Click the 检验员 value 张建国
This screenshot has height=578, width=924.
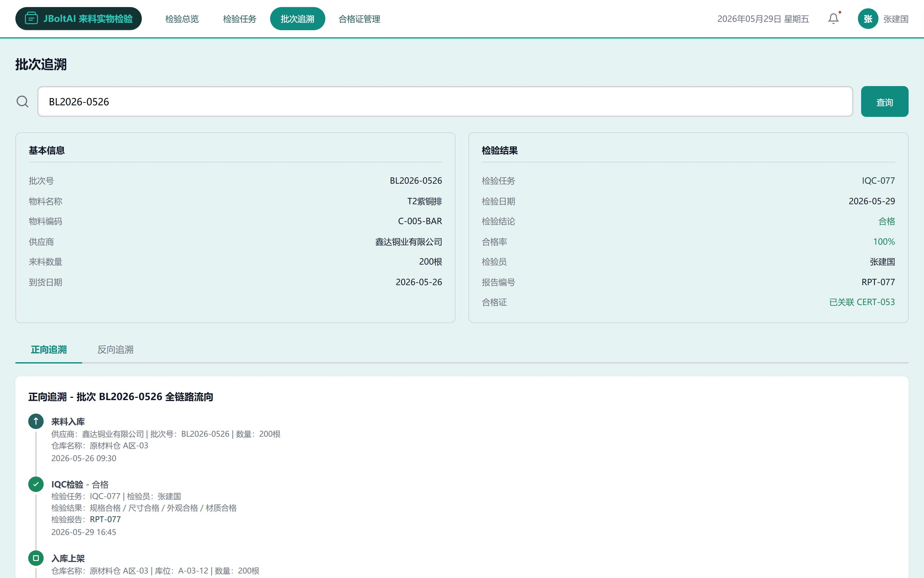[882, 261]
